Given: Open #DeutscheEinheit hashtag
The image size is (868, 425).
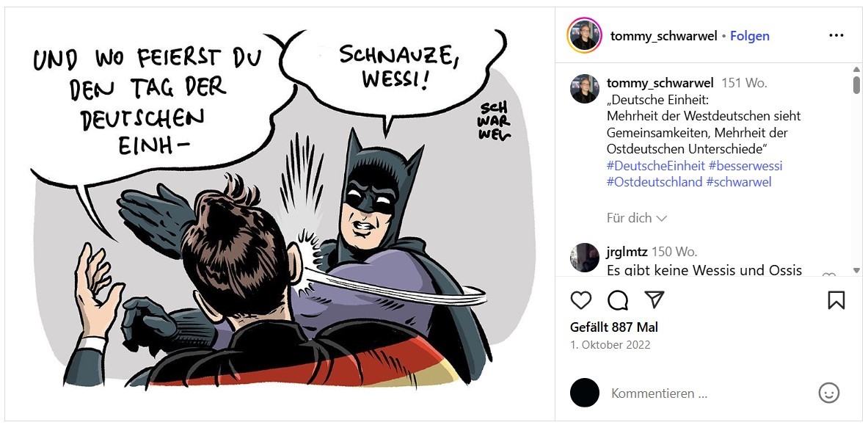Looking at the screenshot, I should 656,166.
